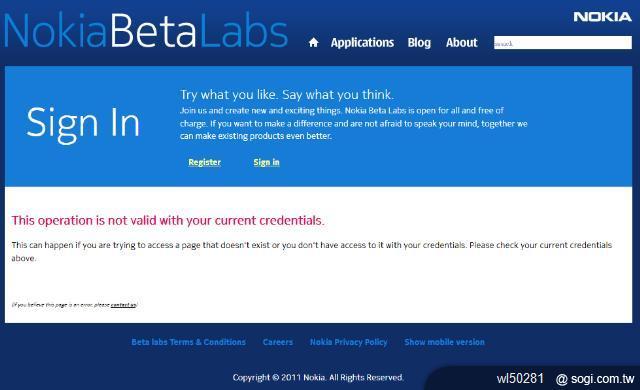This screenshot has width=640, height=390.
Task: Open Beta labs Terms & Conditions
Action: pyautogui.click(x=189, y=342)
